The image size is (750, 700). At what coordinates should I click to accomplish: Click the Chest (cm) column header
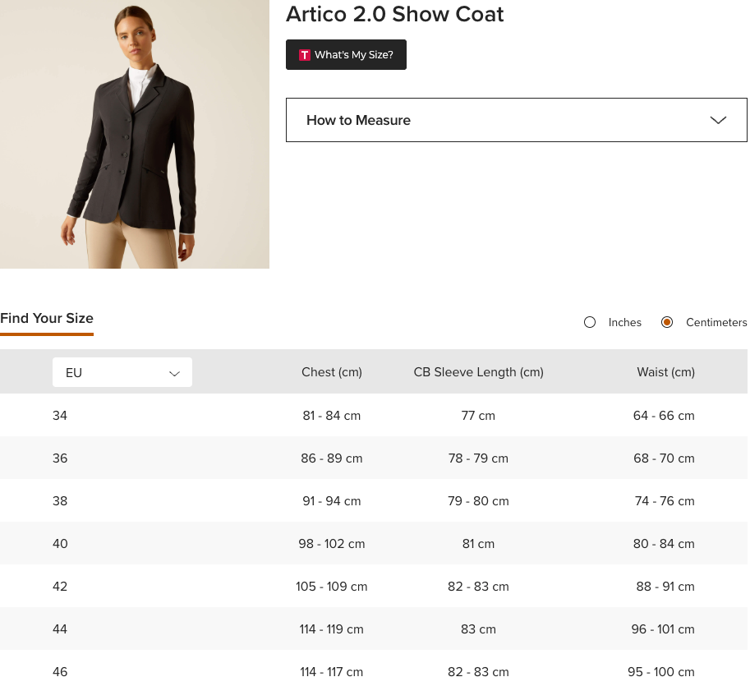pyautogui.click(x=332, y=372)
